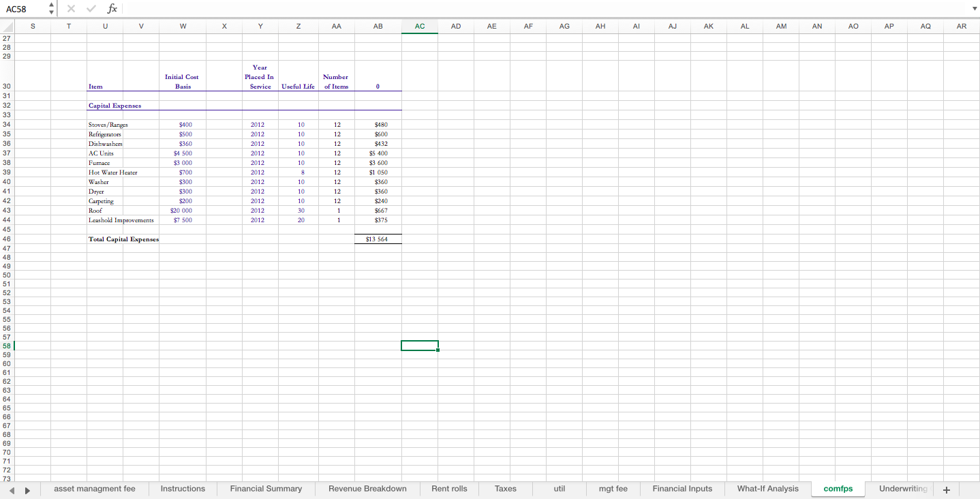Viewport: 980px width, 499px height.
Task: Add a new sheet with the plus button
Action: [947, 489]
